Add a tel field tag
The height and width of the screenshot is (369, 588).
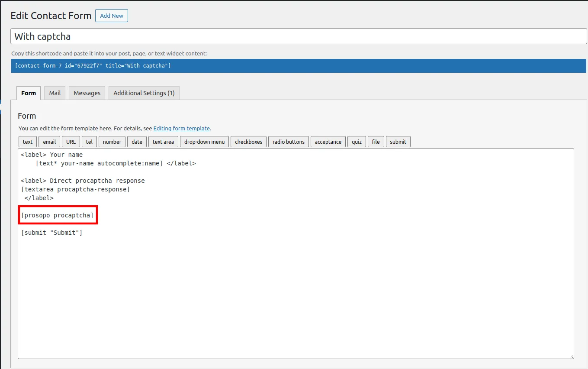[89, 142]
